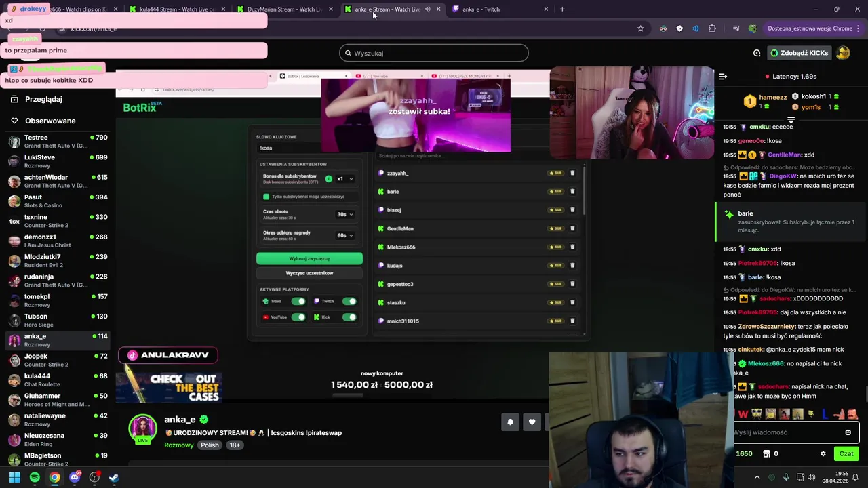This screenshot has width=868, height=488.
Task: Open the Kick shop icon
Action: click(x=767, y=454)
